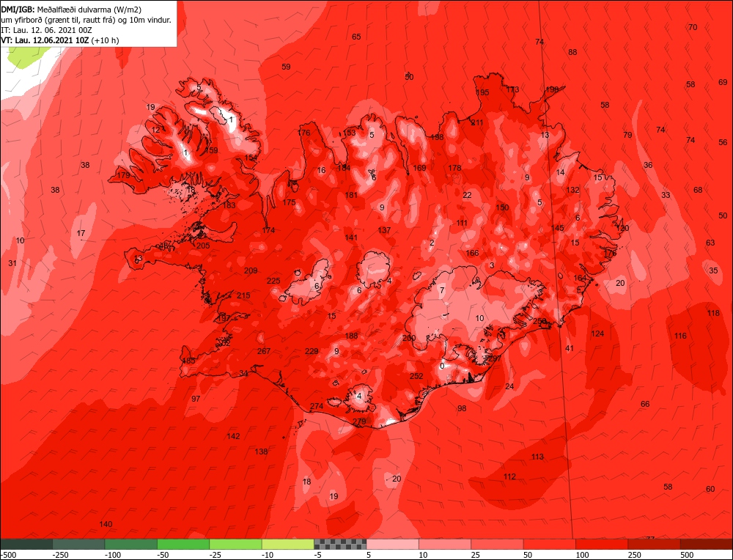Viewport: 733px width, 560px height.
Task: Click the darkest green legend swatch after -500
Action: click(x=26, y=544)
